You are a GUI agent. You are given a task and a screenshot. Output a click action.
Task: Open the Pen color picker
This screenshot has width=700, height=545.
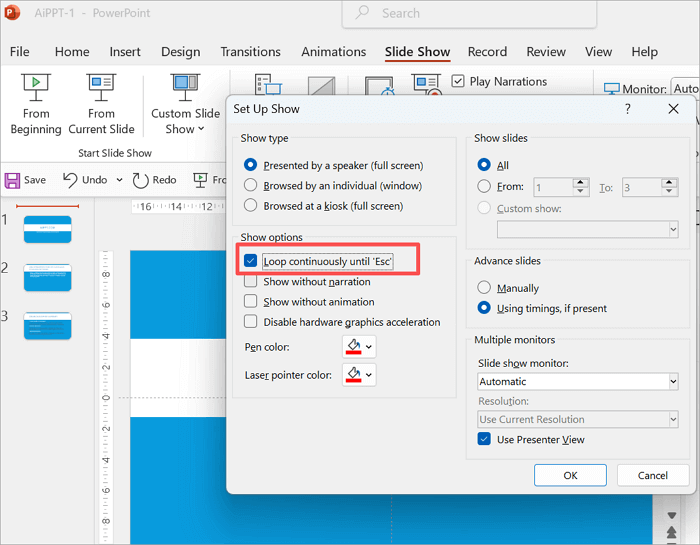click(359, 347)
